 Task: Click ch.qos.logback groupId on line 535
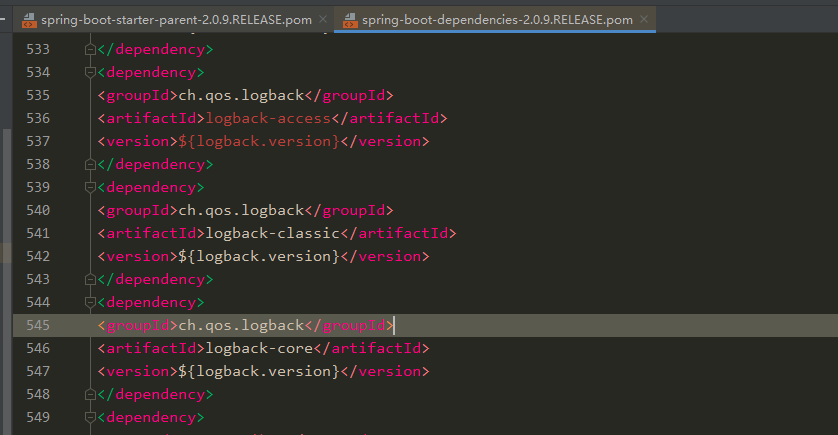[x=241, y=95]
